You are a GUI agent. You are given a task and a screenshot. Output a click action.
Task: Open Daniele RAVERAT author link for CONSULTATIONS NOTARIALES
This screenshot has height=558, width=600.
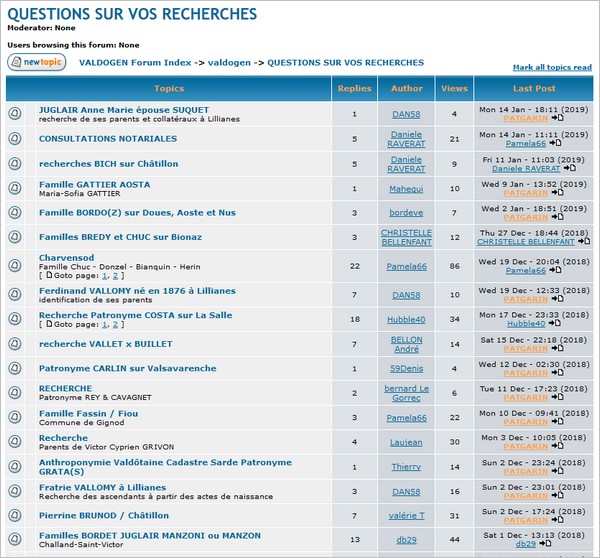406,139
